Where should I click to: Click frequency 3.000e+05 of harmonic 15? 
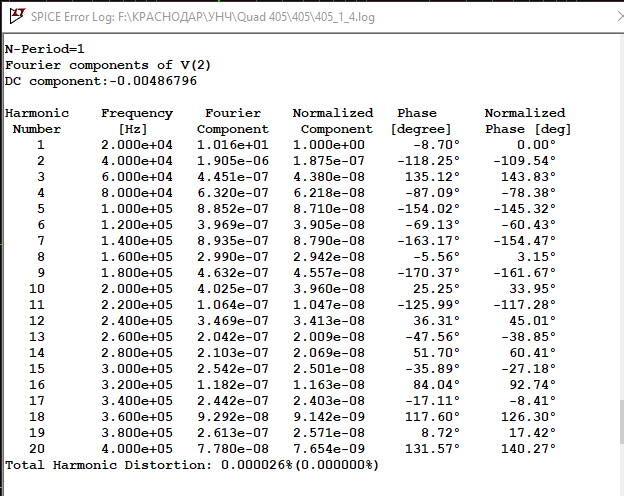136,369
